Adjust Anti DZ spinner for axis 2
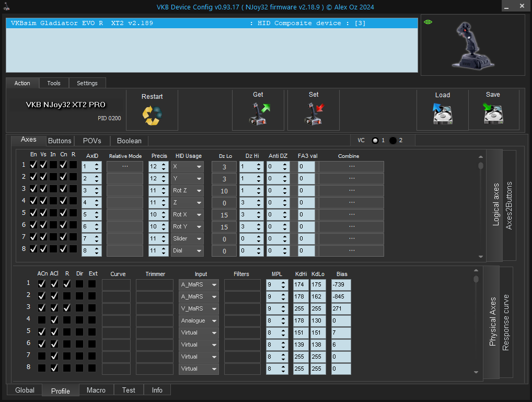 pyautogui.click(x=285, y=179)
